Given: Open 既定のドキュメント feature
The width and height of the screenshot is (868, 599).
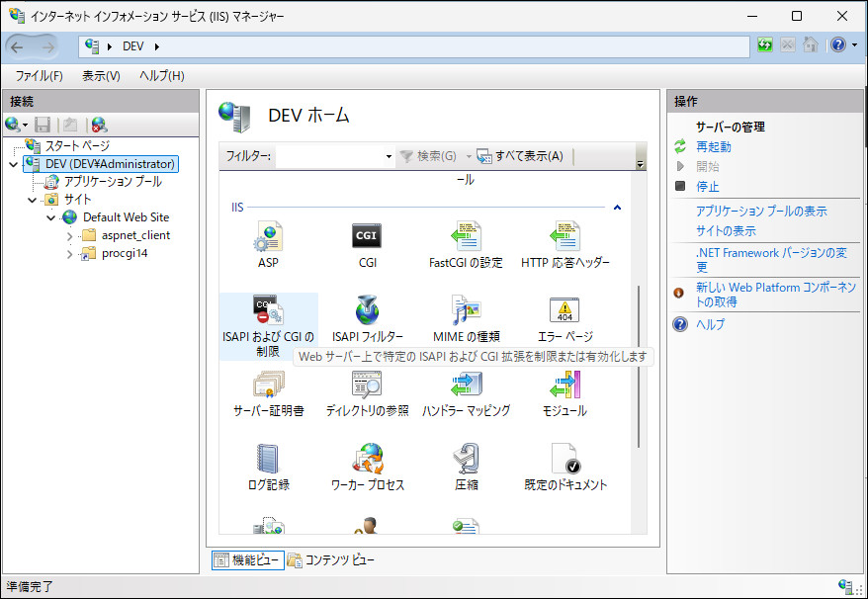Looking at the screenshot, I should pos(564,467).
